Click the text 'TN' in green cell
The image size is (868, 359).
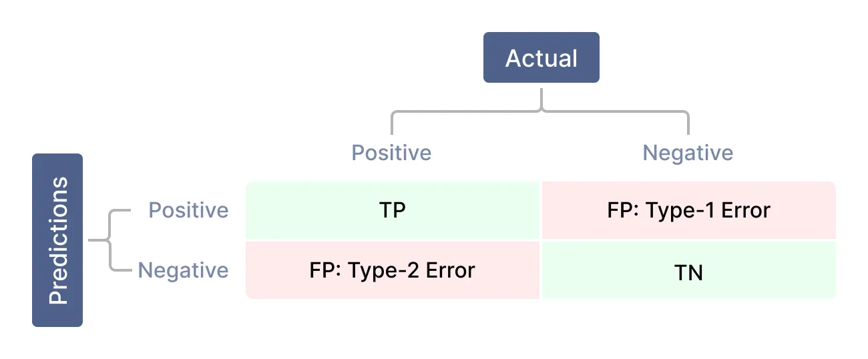click(x=688, y=273)
